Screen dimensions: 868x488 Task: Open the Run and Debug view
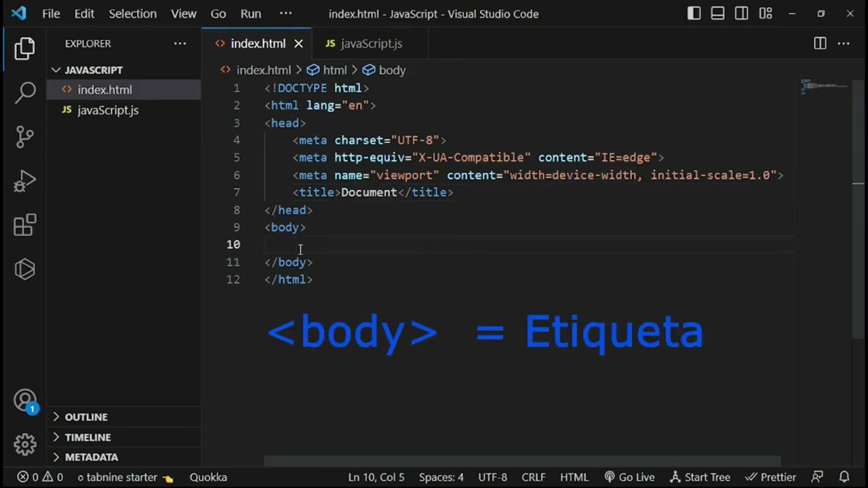click(x=25, y=181)
